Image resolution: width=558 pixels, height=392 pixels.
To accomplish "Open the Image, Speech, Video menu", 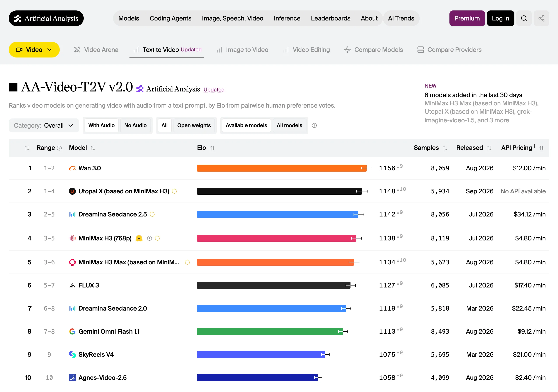I will pos(232,18).
